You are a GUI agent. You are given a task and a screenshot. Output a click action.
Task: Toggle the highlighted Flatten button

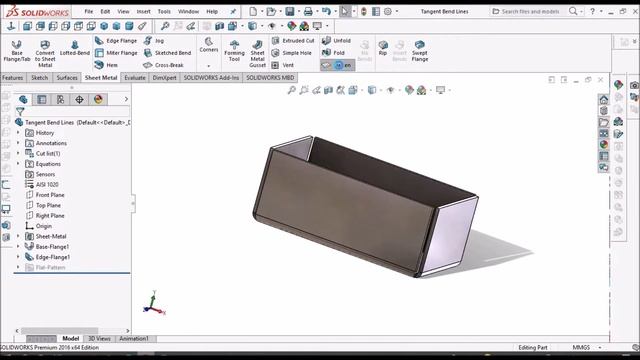(337, 65)
